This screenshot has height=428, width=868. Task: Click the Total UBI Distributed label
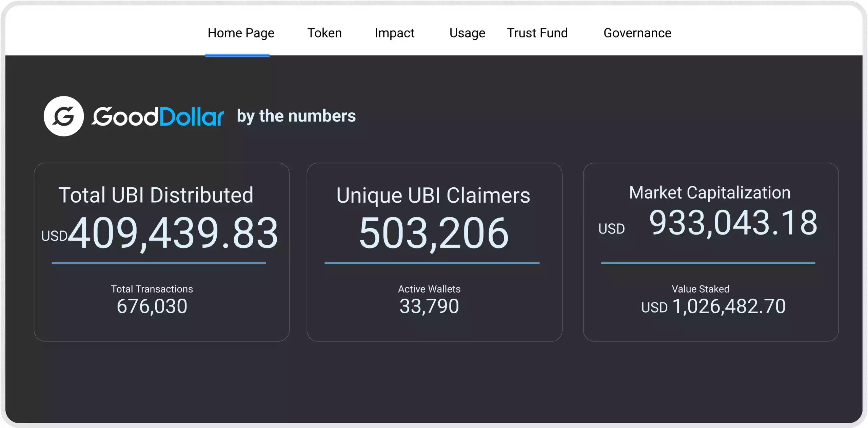click(x=156, y=195)
